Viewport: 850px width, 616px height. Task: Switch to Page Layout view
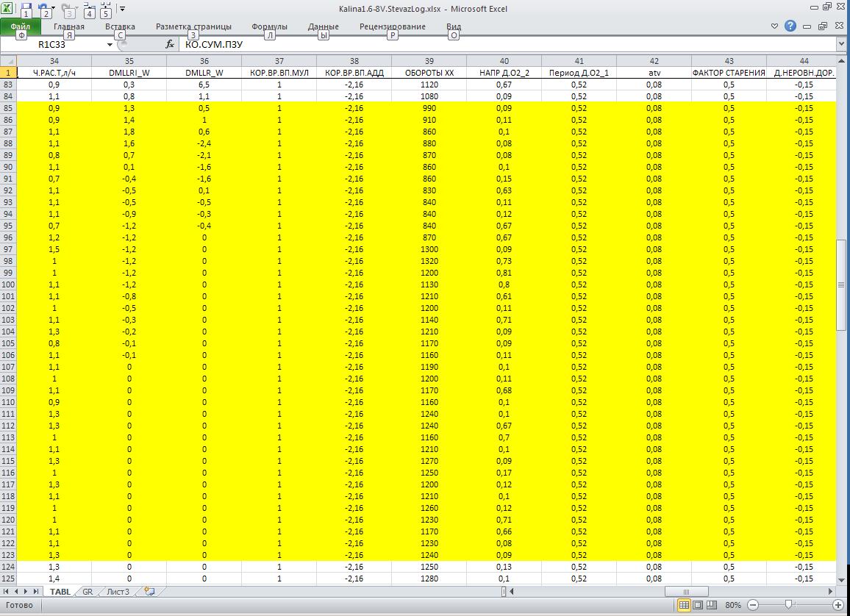[x=697, y=605]
